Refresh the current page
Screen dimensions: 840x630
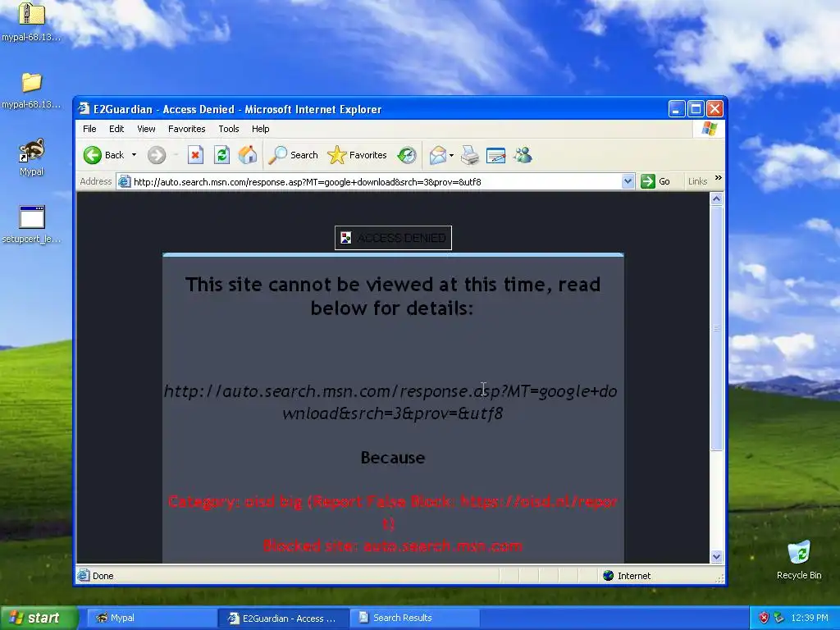(221, 155)
